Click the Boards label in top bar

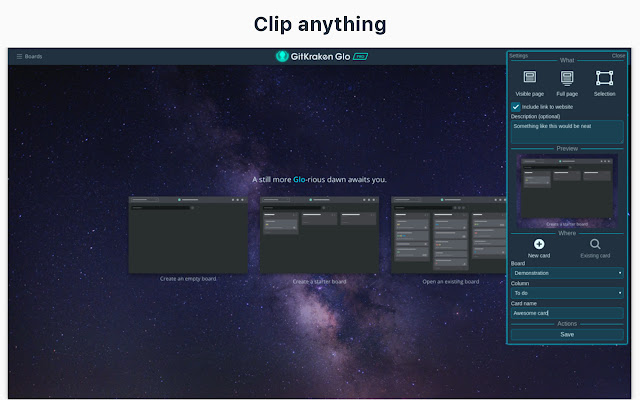33,56
